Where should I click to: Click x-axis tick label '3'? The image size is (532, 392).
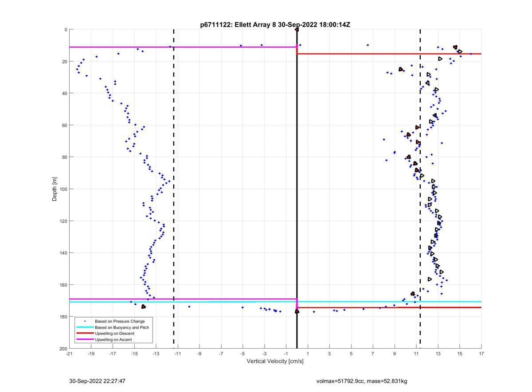tap(330, 353)
